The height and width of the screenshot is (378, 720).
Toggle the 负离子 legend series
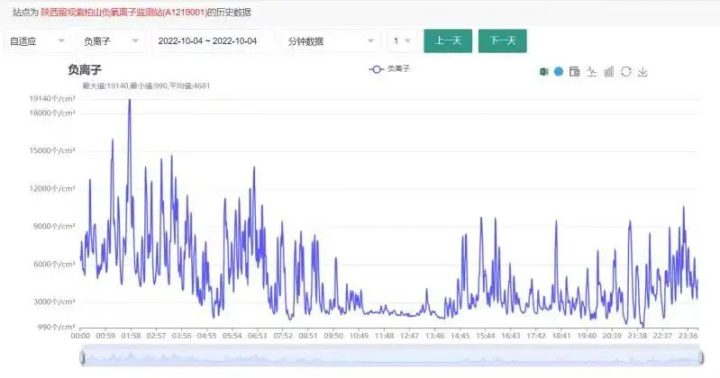click(x=389, y=69)
